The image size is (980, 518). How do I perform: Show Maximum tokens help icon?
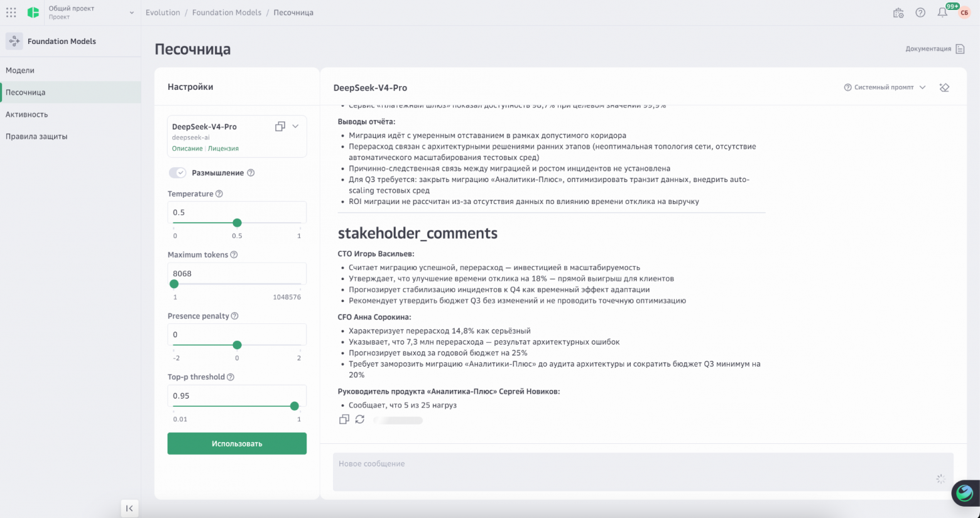coord(234,255)
